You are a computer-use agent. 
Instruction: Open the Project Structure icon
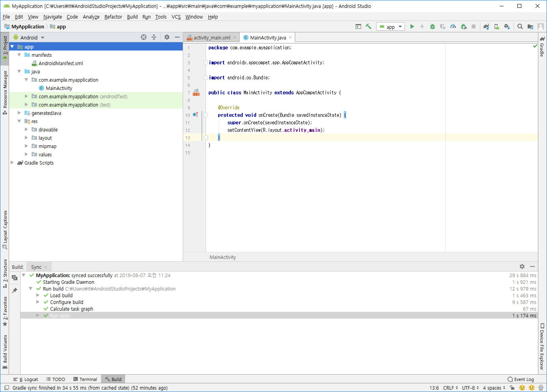530,26
